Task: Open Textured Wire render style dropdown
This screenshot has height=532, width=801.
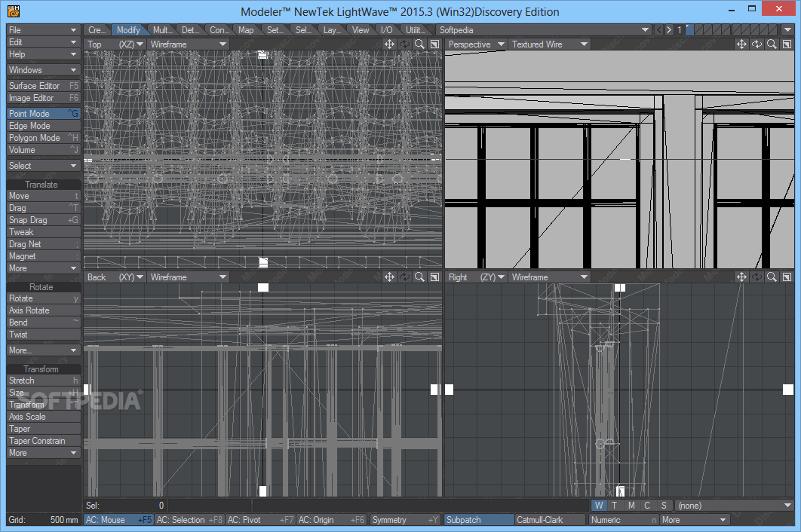Action: tap(549, 44)
